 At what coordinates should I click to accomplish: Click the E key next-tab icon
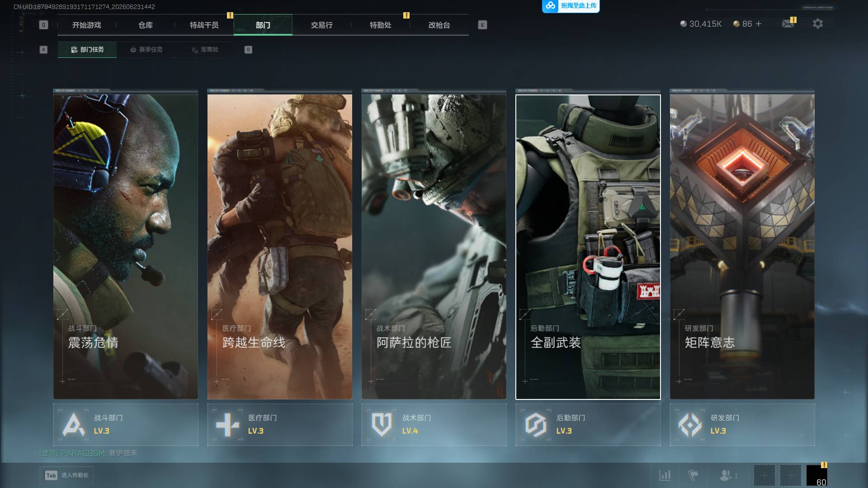coord(482,25)
